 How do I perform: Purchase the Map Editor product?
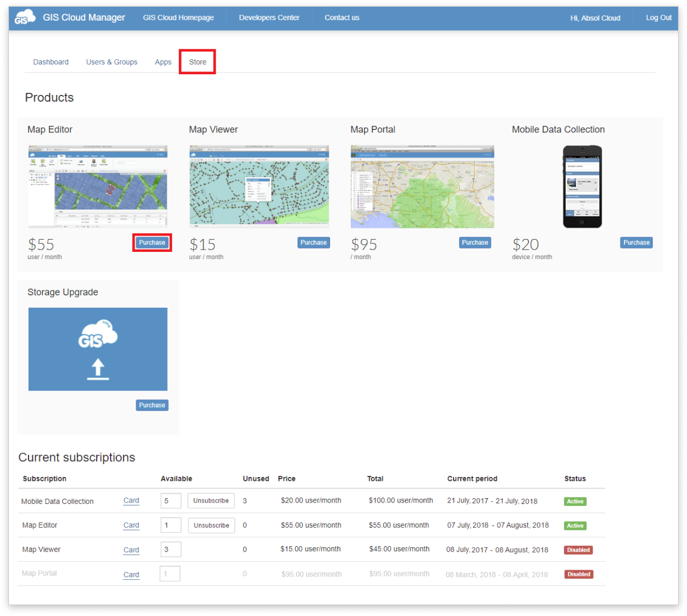click(x=152, y=242)
